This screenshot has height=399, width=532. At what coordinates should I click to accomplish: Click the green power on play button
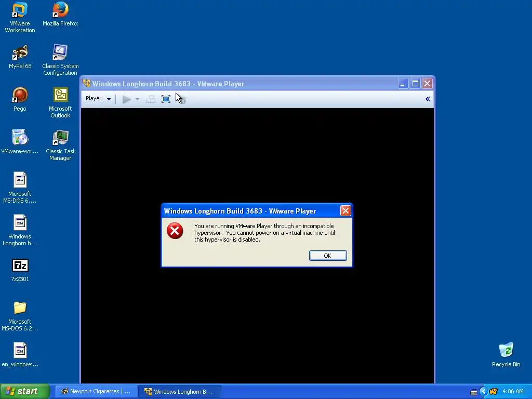click(126, 99)
